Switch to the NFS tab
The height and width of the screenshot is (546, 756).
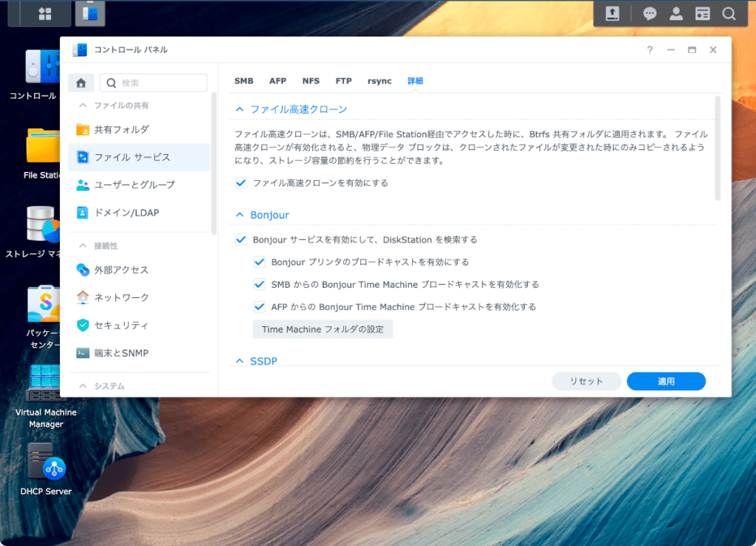[x=311, y=81]
